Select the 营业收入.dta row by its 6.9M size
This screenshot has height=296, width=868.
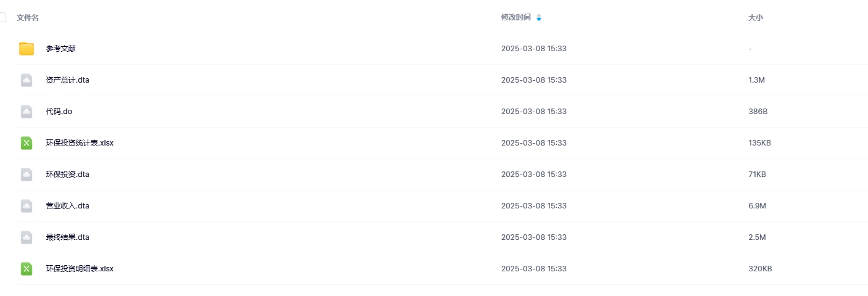click(x=757, y=206)
